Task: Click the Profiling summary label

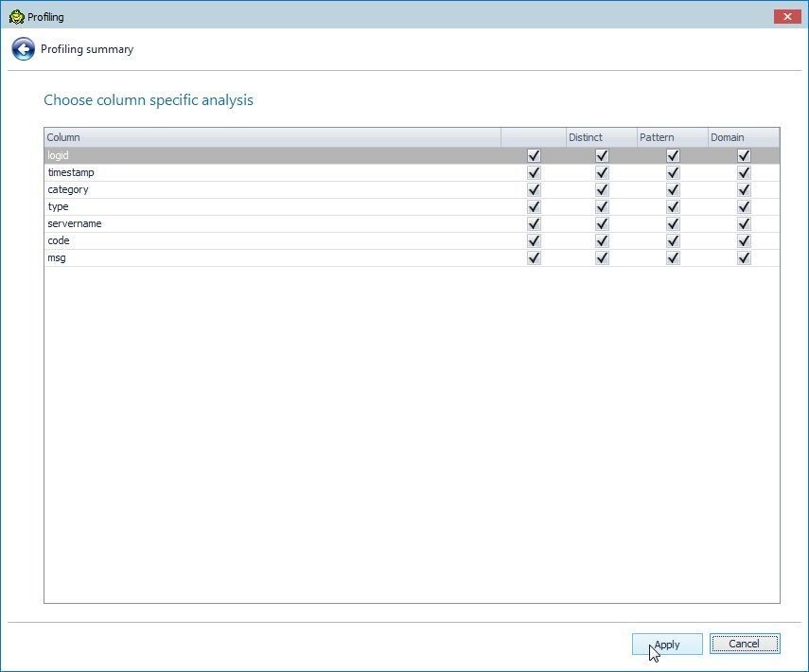Action: [87, 49]
